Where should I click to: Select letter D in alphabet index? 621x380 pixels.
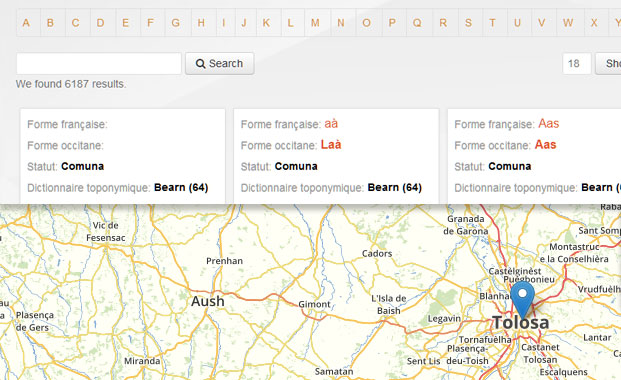pyautogui.click(x=101, y=23)
